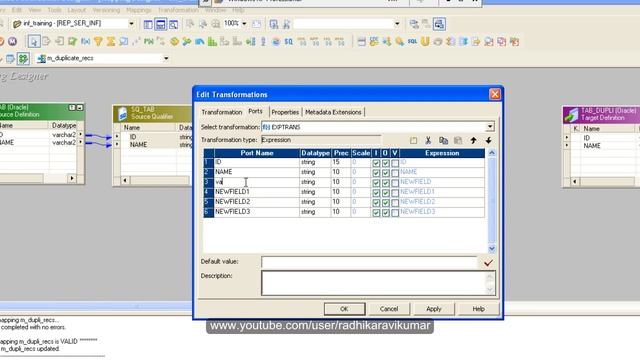This screenshot has height=360, width=640.
Task: Open the Select transformation EXPTRANS dropdown
Action: 490,127
